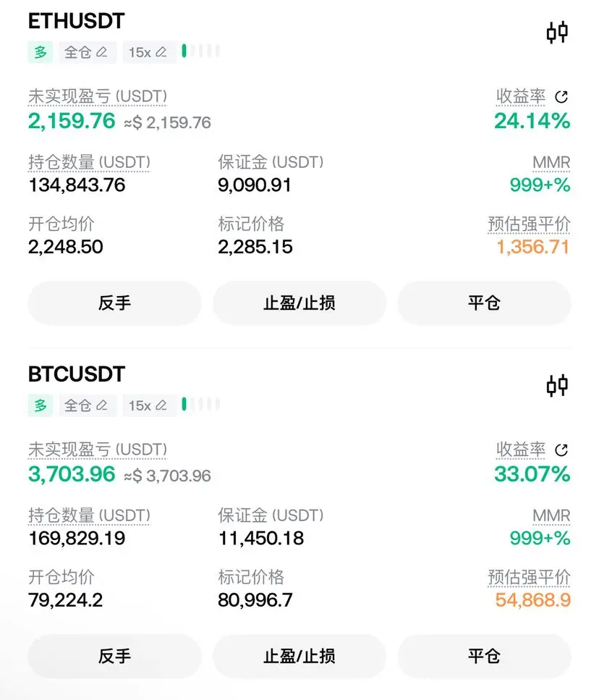The width and height of the screenshot is (599, 700).
Task: Open the BTCUSDT candlestick chart icon
Action: pyautogui.click(x=557, y=385)
